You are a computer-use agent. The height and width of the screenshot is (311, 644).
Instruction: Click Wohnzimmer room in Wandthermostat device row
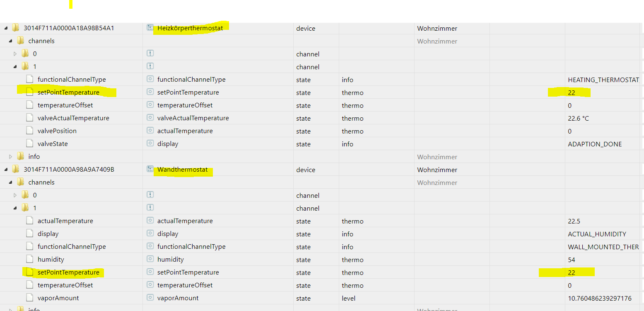click(437, 170)
